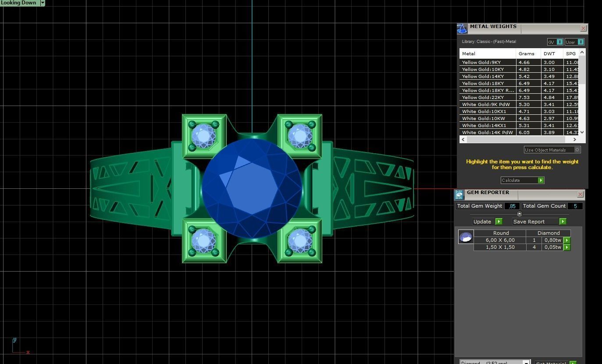Image resolution: width=602 pixels, height=364 pixels.
Task: Click the 7.53 grams cell for 22KY
Action: click(x=529, y=97)
